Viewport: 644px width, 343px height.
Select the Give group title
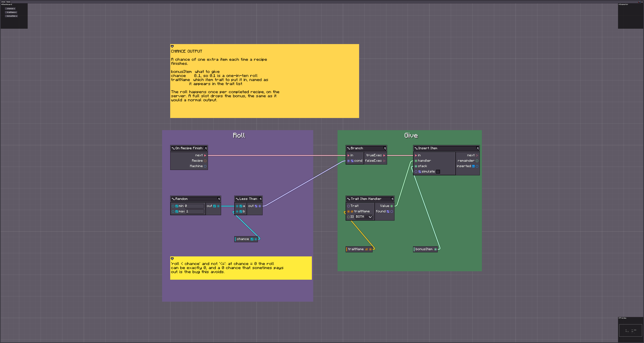click(411, 135)
